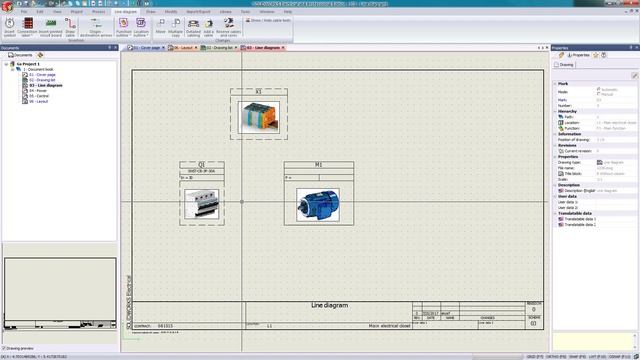Image resolution: width=640 pixels, height=360 pixels.
Task: Click the star icon in Properties panel
Action: pos(596,55)
